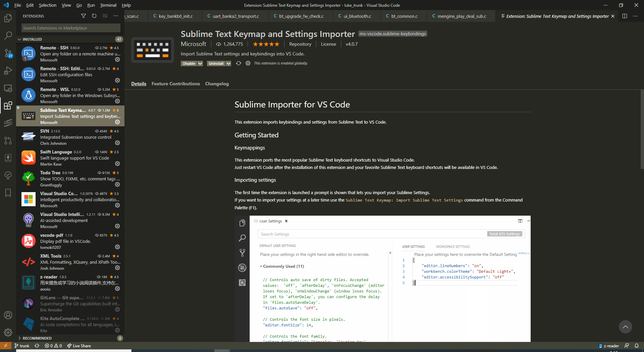The image size is (644, 352).
Task: Open the Accounts menu icon
Action: (8, 315)
